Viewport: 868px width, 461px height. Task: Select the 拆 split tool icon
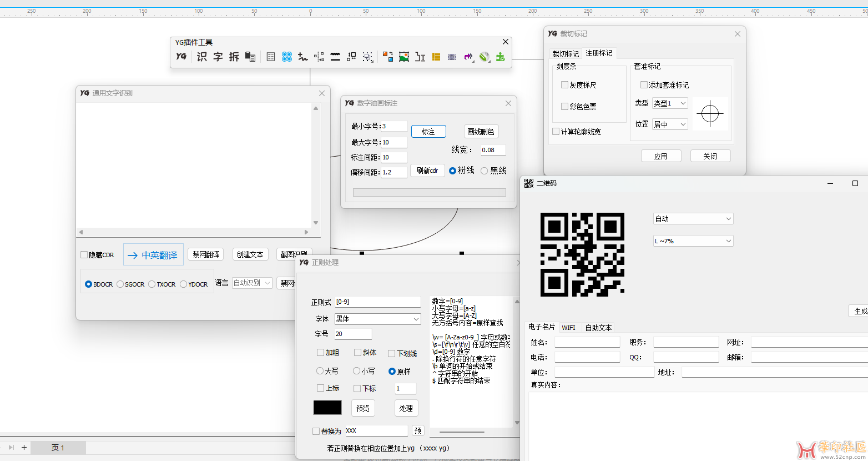[x=234, y=57]
